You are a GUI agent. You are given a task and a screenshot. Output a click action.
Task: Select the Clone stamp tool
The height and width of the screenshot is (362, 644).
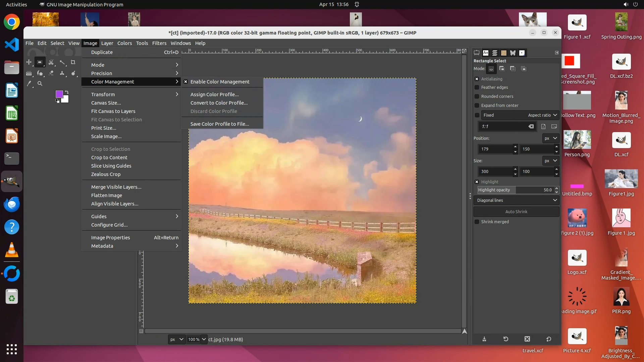coord(62,73)
